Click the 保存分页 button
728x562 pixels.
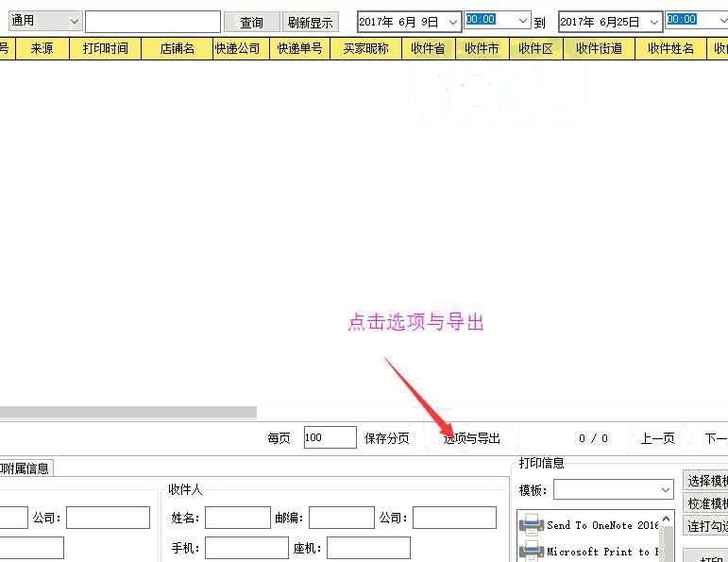pyautogui.click(x=387, y=438)
